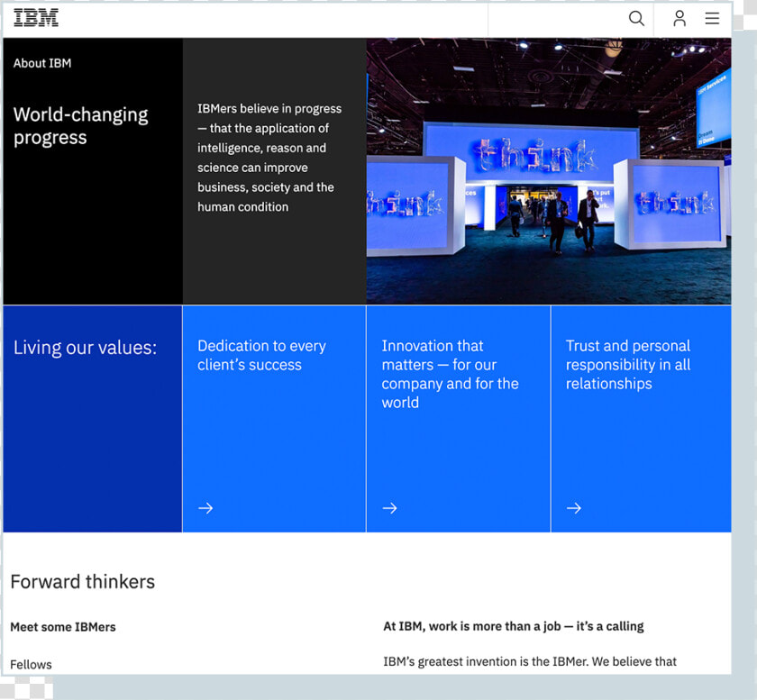Open the hamburger menu icon

click(x=712, y=19)
